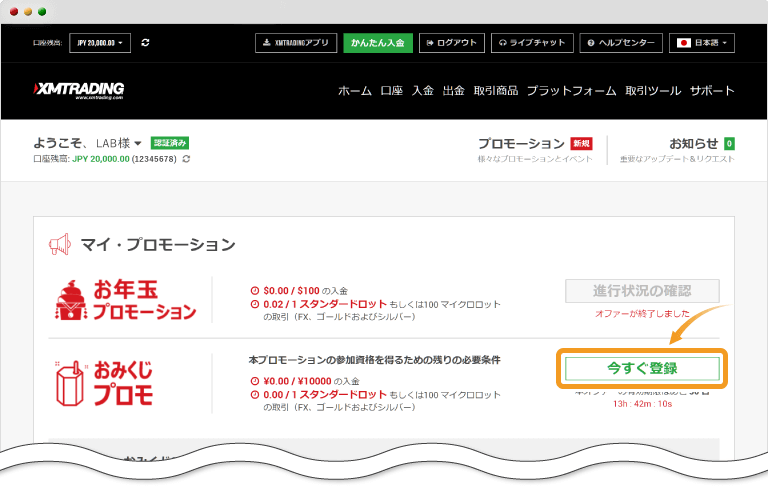
Task: Open the お知らせ notifications link
Action: (x=694, y=144)
